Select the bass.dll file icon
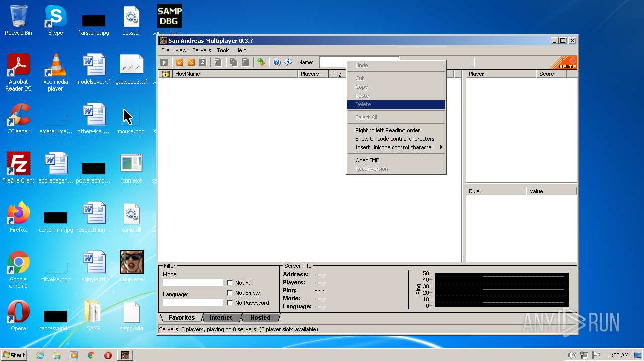644x362 pixels. pyautogui.click(x=131, y=21)
